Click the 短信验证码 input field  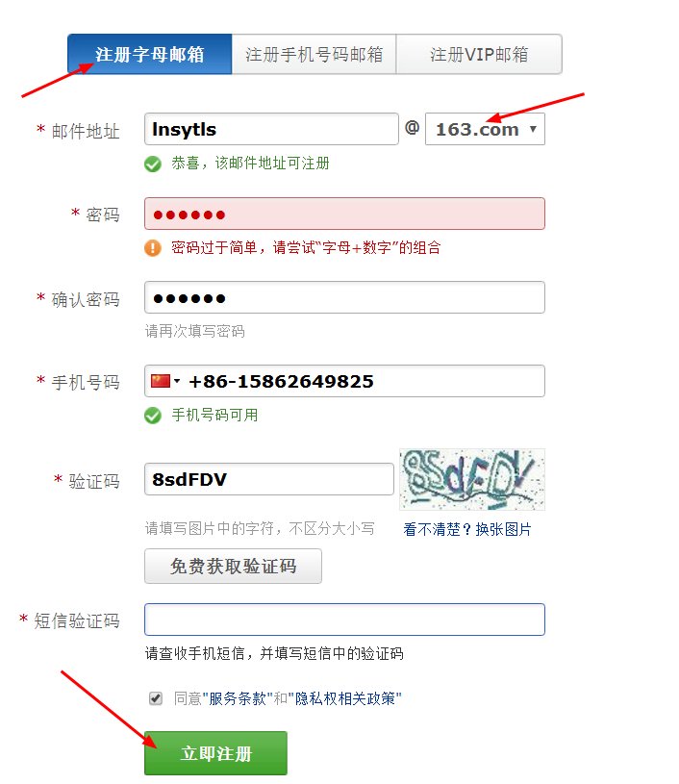click(x=344, y=620)
